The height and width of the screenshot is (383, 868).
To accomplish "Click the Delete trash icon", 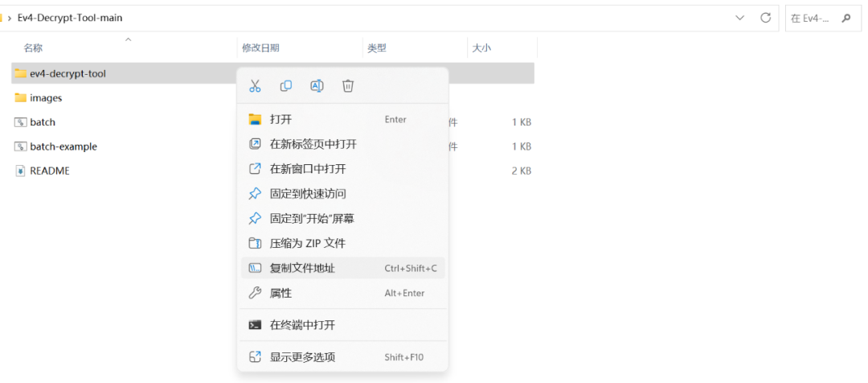I will pyautogui.click(x=348, y=86).
